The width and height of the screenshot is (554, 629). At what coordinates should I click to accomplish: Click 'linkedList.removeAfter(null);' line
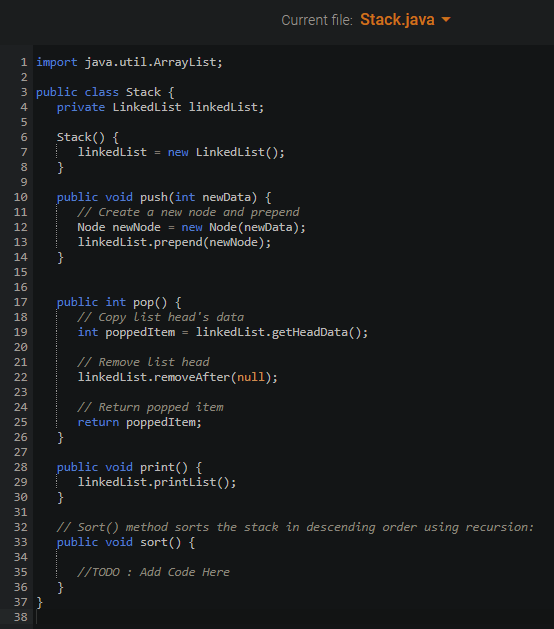(x=177, y=377)
